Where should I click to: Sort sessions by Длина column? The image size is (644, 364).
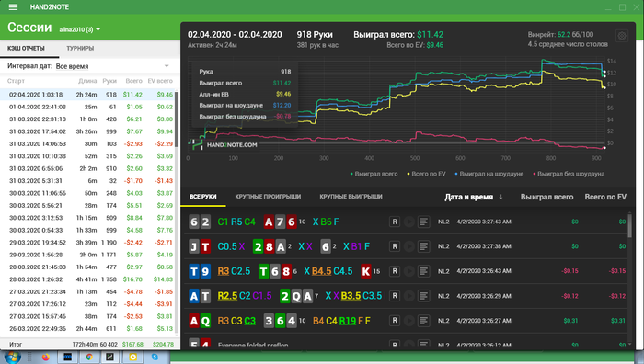point(87,81)
